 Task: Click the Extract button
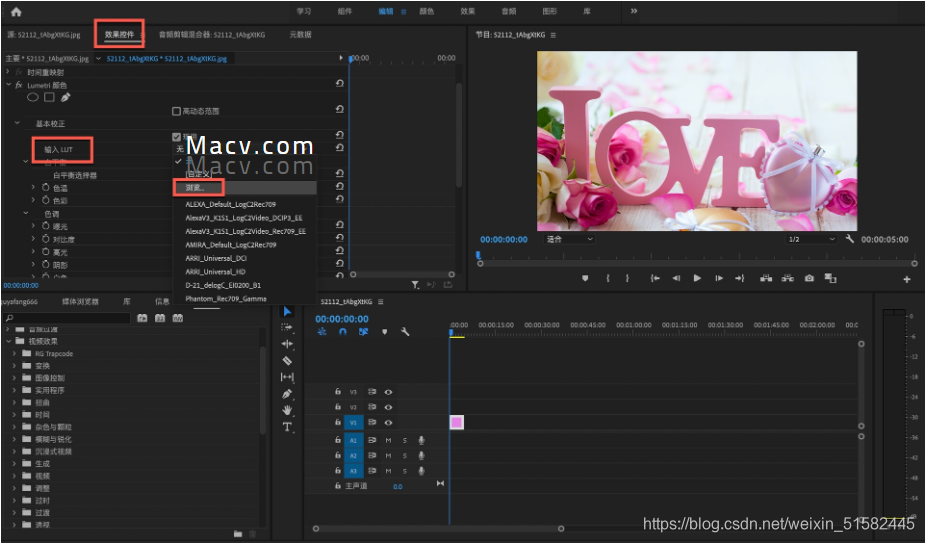tap(788, 278)
